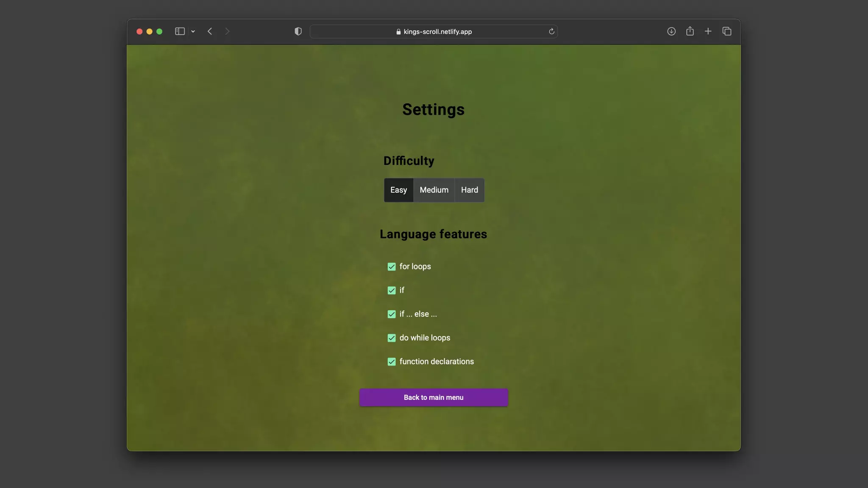This screenshot has width=868, height=488.
Task: Click Back to main menu button
Action: coord(433,397)
